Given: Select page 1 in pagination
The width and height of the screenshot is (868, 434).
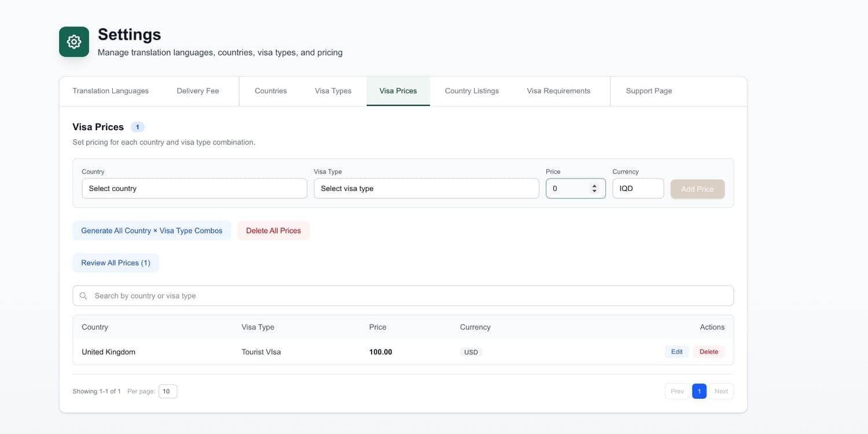Looking at the screenshot, I should coord(699,391).
